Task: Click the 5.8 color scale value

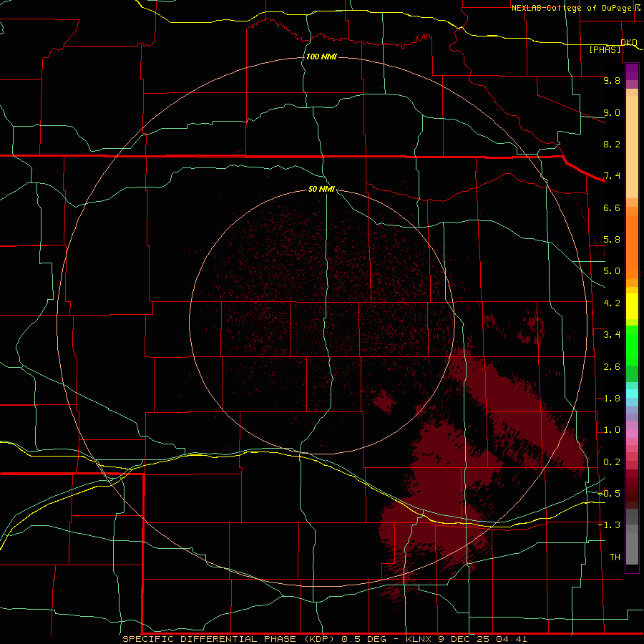Action: (612, 240)
